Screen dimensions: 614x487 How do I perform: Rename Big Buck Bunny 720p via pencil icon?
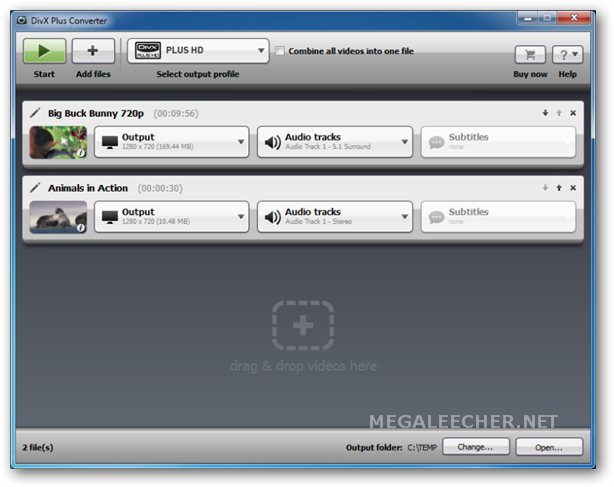tap(35, 113)
